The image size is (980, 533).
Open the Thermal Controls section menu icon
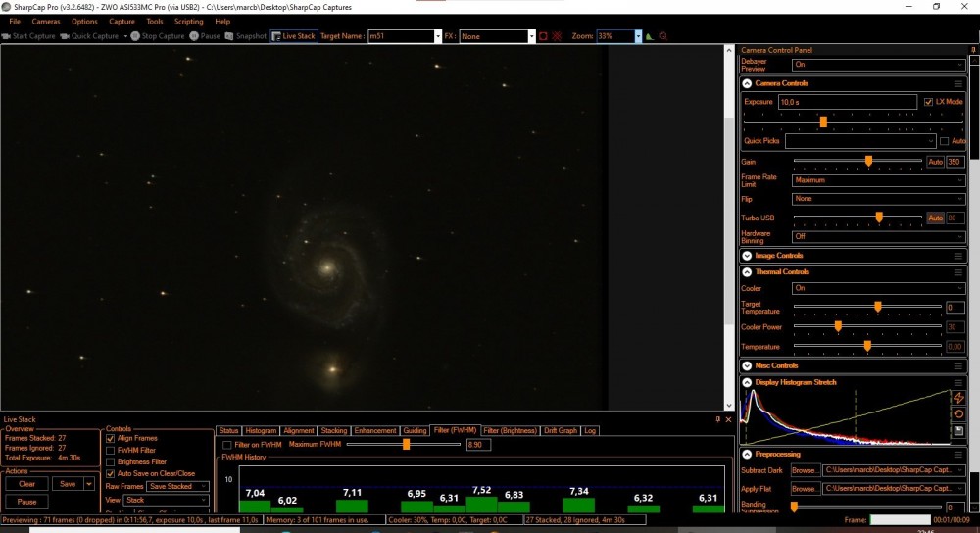(x=958, y=272)
